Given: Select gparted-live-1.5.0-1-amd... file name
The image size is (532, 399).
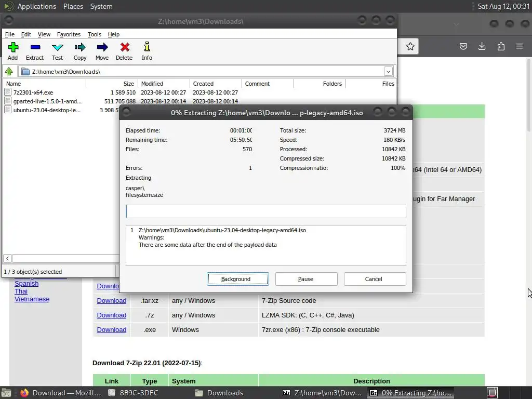Looking at the screenshot, I should click(47, 101).
